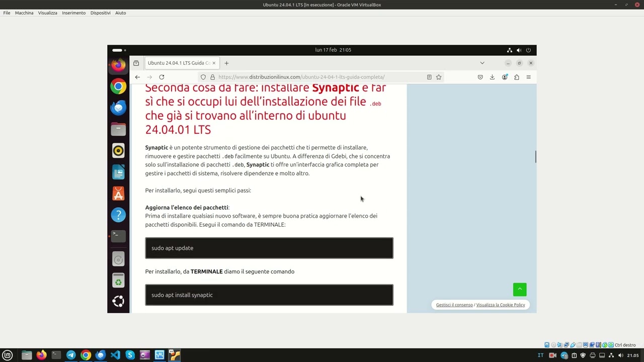Open the Linux Mint start menu
Screen dimensions: 644x362
(x=8, y=355)
